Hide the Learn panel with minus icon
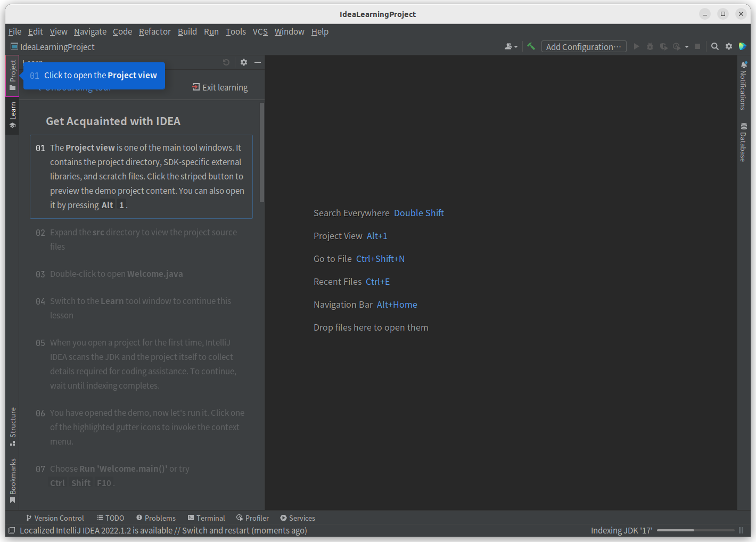 (x=258, y=62)
